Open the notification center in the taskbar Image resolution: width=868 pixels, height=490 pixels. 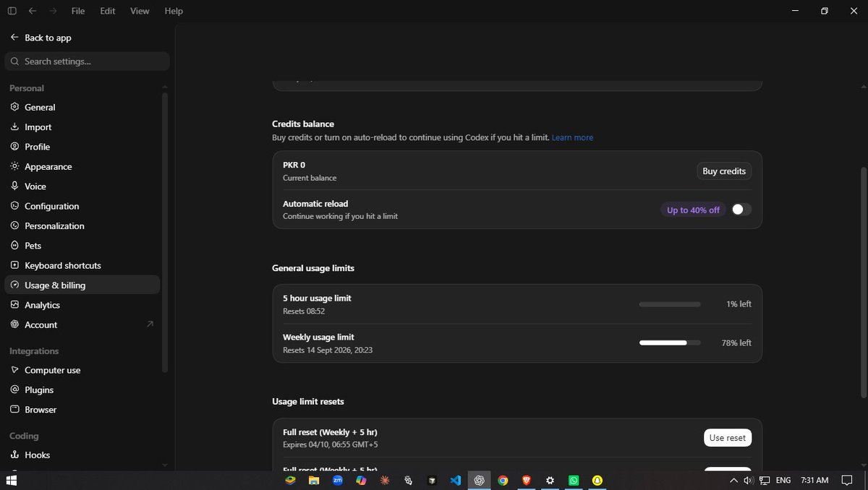847,480
